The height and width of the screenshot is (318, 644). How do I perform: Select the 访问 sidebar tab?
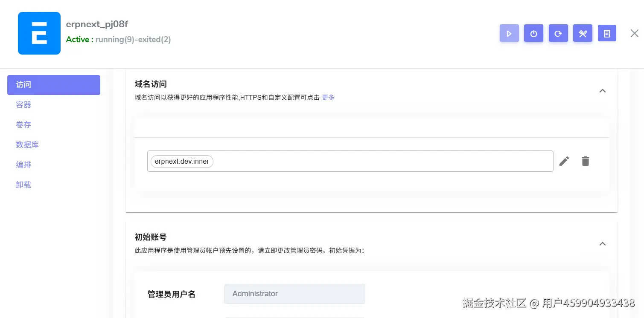tap(54, 85)
